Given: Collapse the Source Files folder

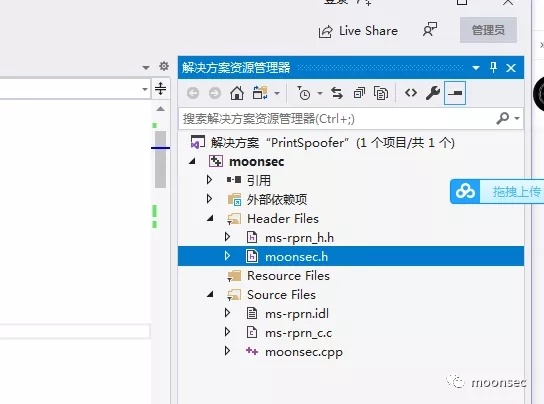Looking at the screenshot, I should coord(210,294).
